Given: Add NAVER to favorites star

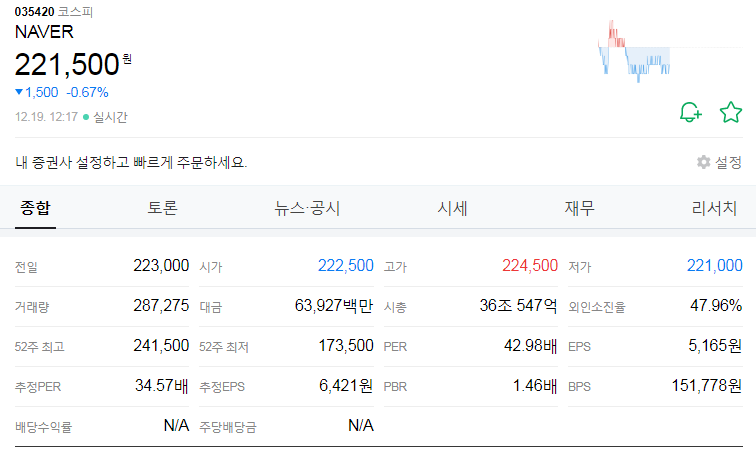Looking at the screenshot, I should [x=730, y=112].
